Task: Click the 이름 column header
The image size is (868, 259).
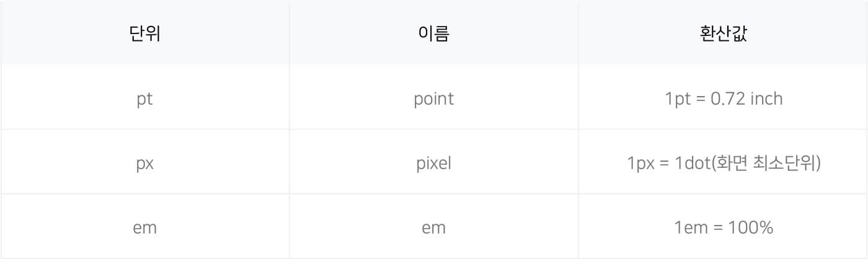Action: point(433,33)
